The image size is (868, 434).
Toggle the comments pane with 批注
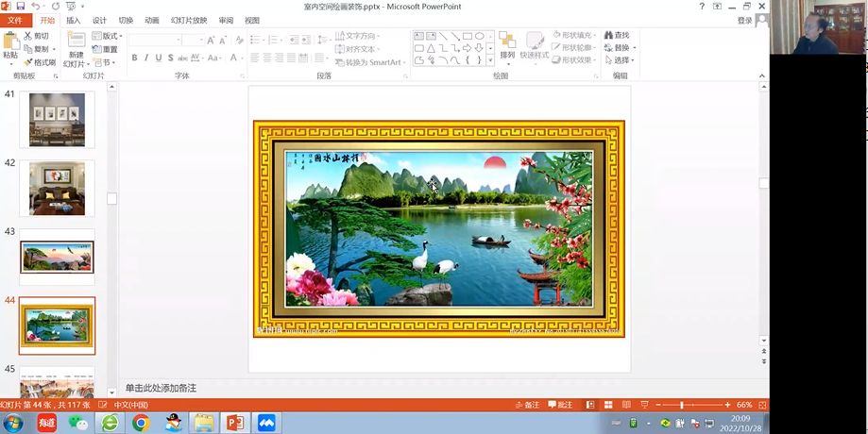(559, 405)
